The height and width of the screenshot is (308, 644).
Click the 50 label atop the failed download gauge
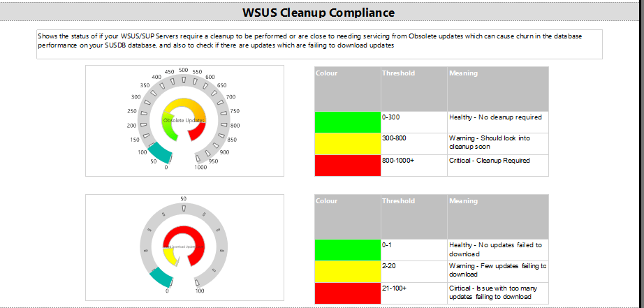click(183, 199)
